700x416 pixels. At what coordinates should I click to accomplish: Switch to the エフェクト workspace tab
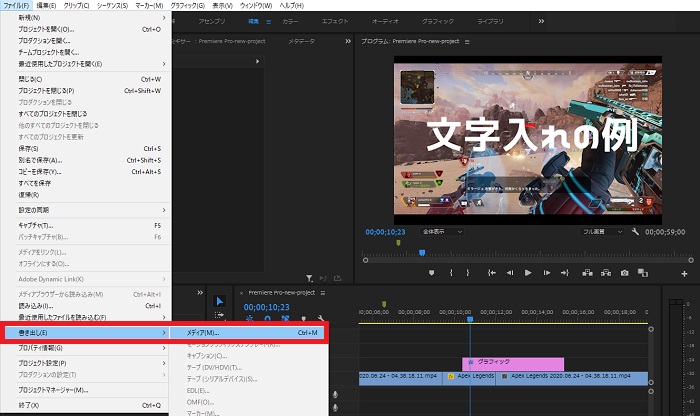point(335,21)
